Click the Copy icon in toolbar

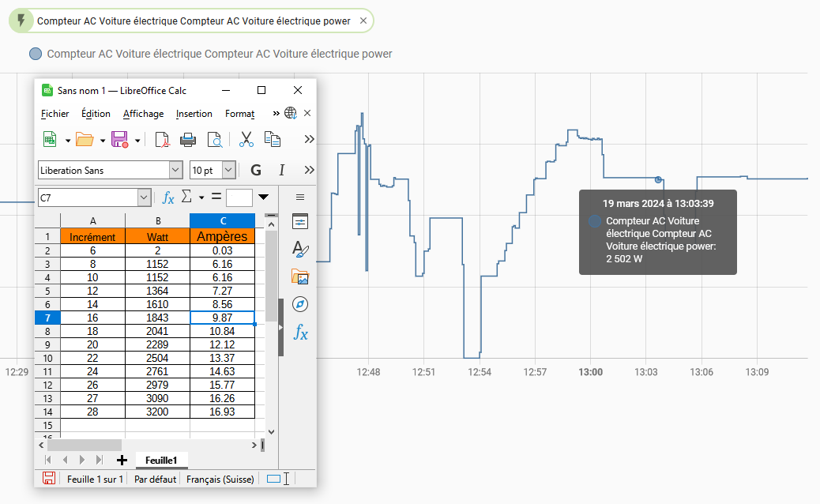pyautogui.click(x=273, y=140)
